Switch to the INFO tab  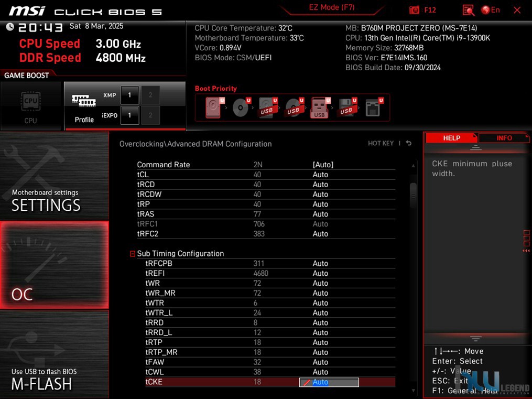[x=504, y=138]
